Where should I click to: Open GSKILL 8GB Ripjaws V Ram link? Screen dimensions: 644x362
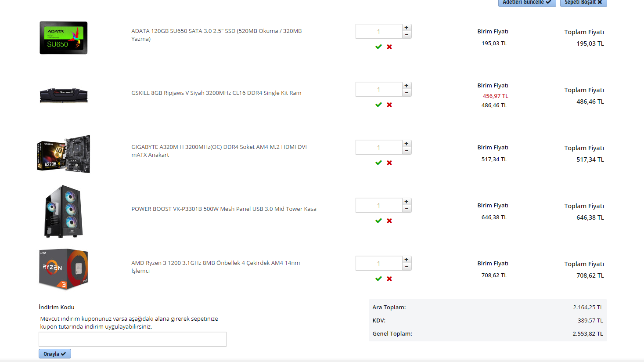point(216,93)
